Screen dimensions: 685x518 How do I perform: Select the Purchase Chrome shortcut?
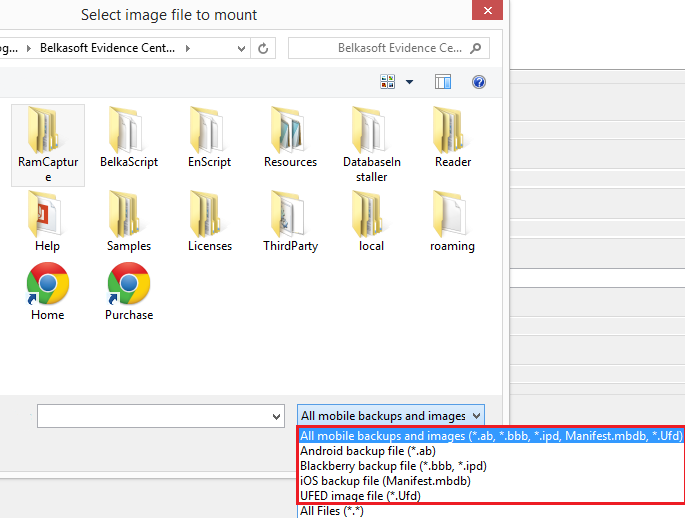(x=129, y=292)
